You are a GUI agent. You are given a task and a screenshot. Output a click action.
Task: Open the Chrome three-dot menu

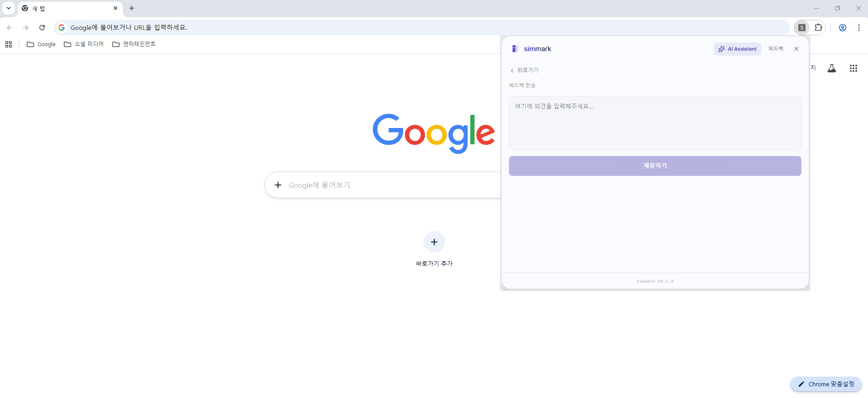click(x=859, y=28)
